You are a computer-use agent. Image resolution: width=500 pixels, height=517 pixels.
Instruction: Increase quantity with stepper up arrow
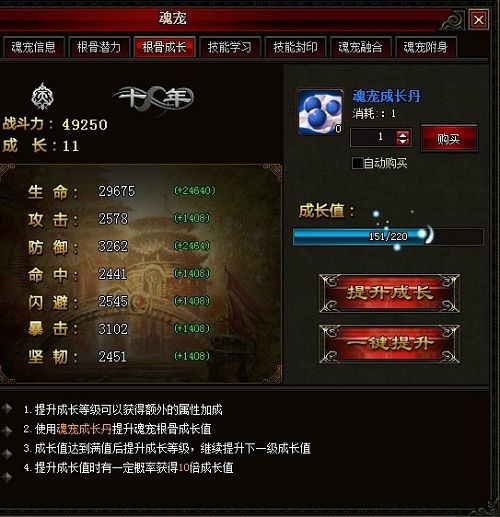[403, 134]
